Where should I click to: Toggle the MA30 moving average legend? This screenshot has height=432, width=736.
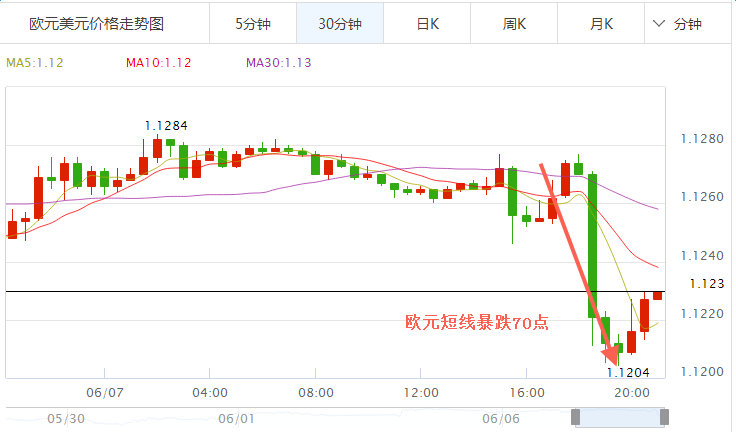click(279, 63)
